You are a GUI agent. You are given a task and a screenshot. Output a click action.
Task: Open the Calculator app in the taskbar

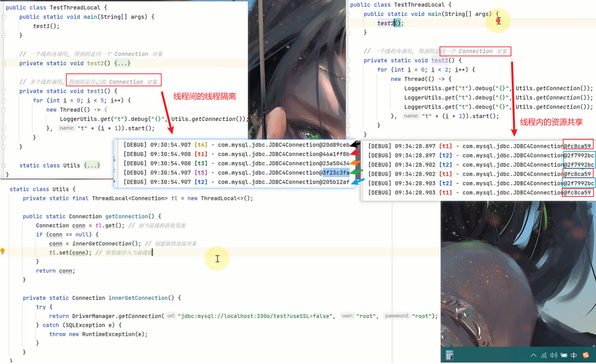point(449,355)
